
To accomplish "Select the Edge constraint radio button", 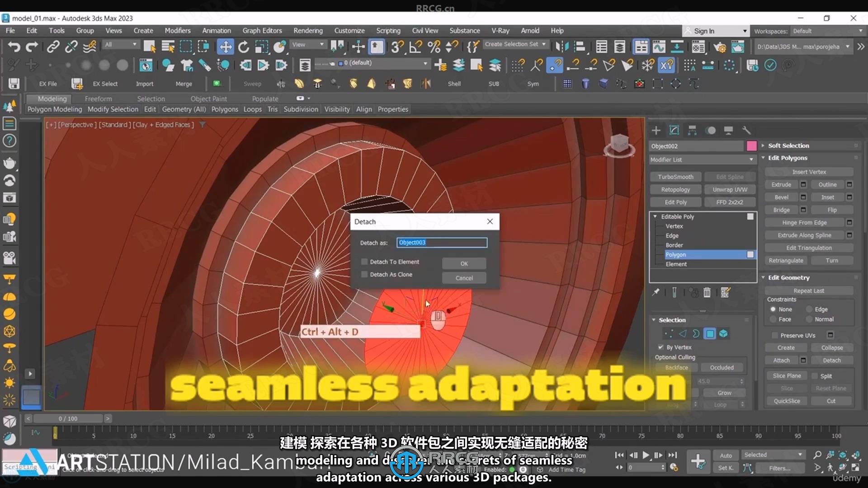I will (x=809, y=309).
